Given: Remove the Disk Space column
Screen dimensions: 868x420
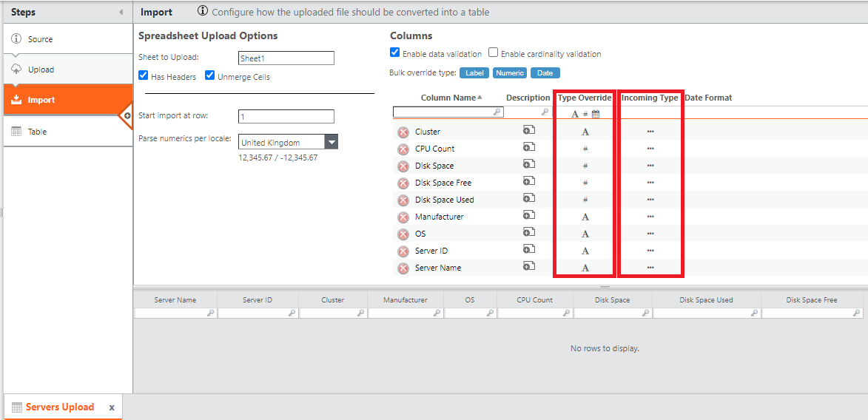Looking at the screenshot, I should [x=403, y=166].
